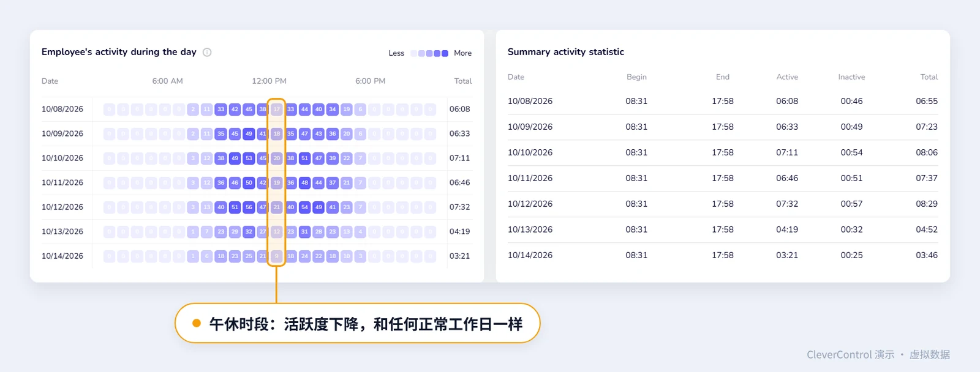Screen dimensions: 980x372
Task: Click 10/14/2026 date in Employee's activity panel
Action: (x=62, y=256)
